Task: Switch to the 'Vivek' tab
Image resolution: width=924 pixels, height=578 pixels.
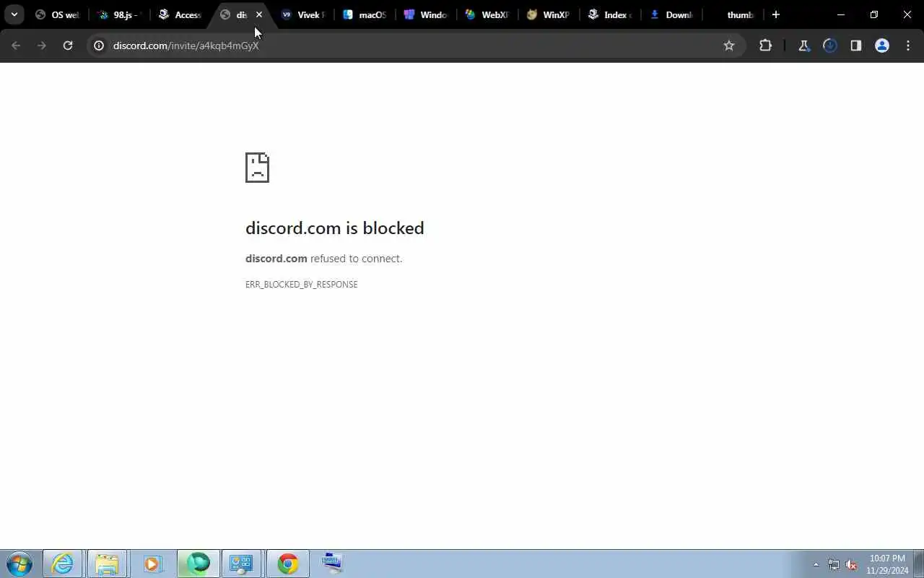Action: click(x=303, y=14)
